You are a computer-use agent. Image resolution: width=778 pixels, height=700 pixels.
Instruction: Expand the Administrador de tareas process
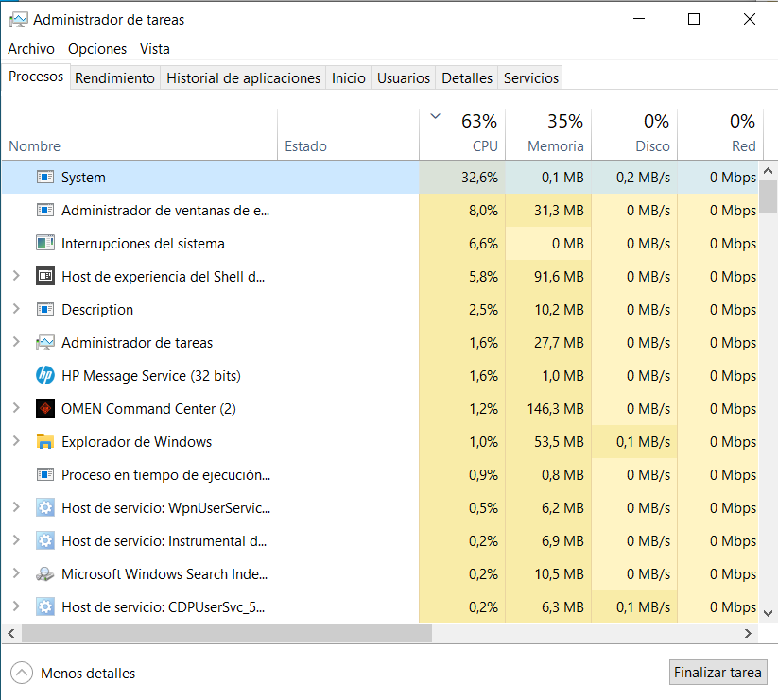16,342
